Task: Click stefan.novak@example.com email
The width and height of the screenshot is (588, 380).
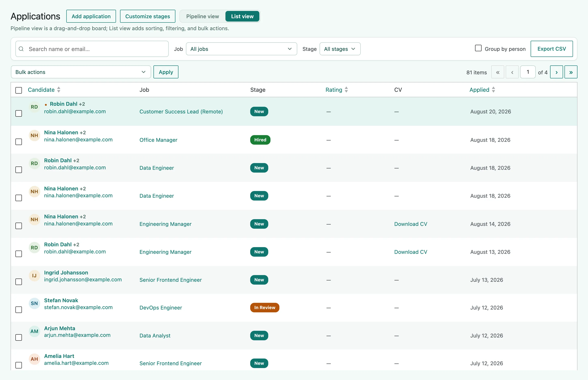Action: [x=78, y=307]
